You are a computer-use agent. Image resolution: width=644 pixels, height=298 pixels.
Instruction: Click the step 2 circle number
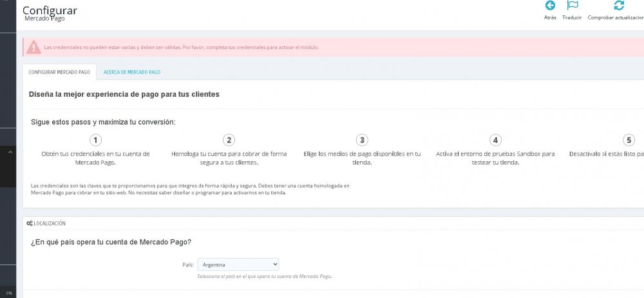coord(229,141)
